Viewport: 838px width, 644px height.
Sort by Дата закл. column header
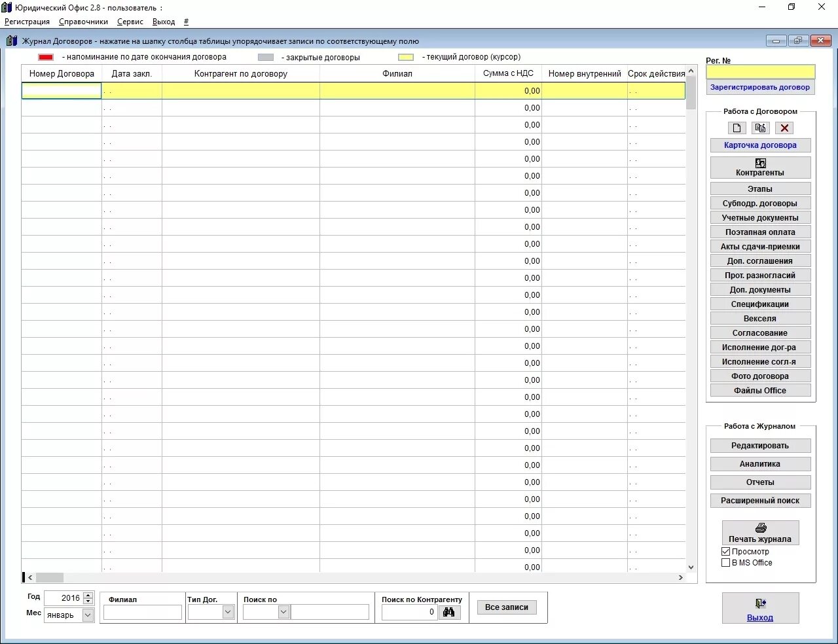132,73
